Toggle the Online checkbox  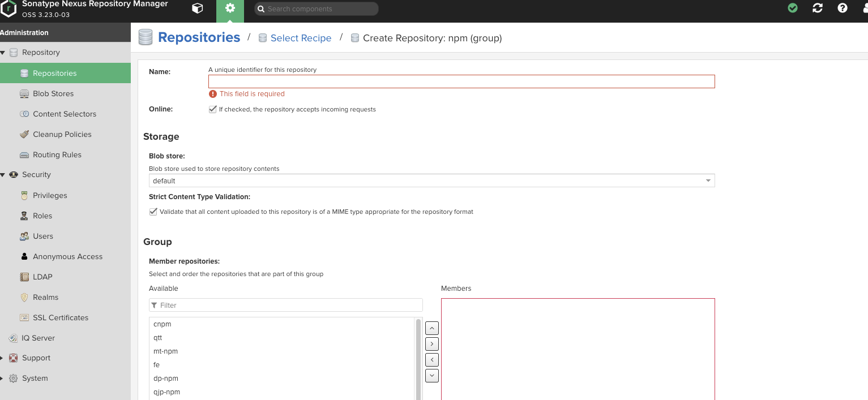[x=213, y=109]
